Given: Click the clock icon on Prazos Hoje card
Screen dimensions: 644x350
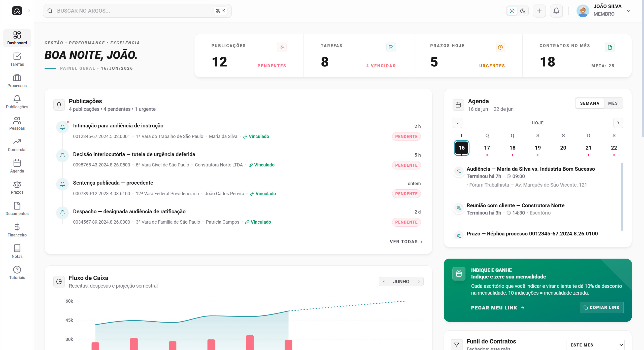Looking at the screenshot, I should click(500, 47).
